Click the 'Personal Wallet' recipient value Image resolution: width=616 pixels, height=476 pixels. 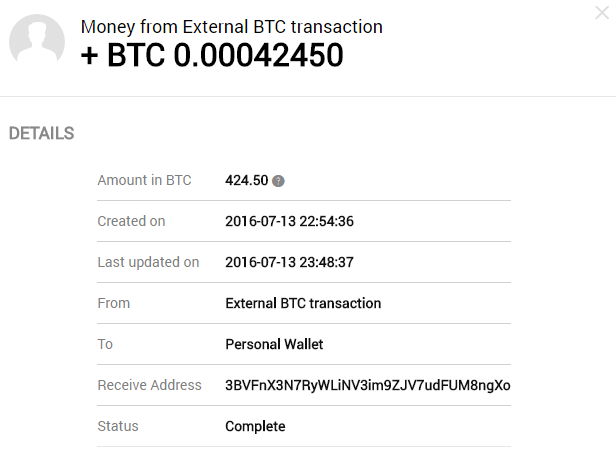pyautogui.click(x=274, y=344)
